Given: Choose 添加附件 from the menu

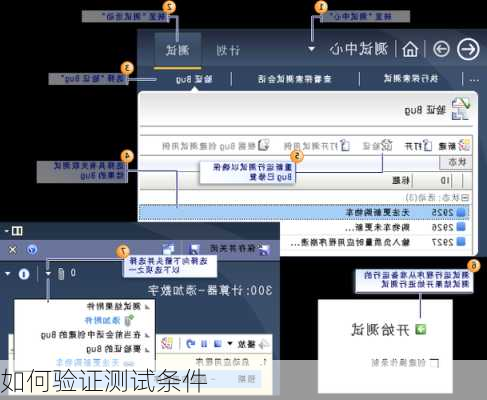Looking at the screenshot, I should (x=109, y=320).
